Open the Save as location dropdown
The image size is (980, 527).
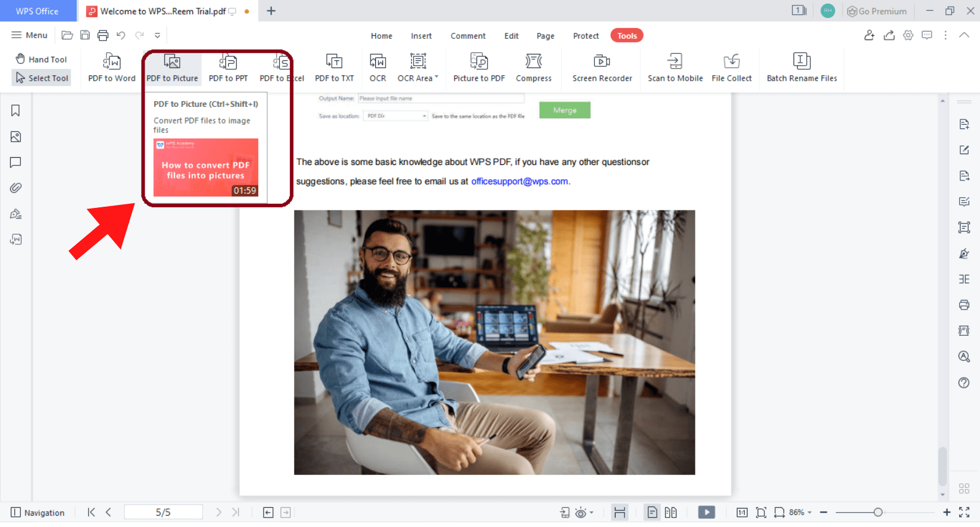(396, 116)
